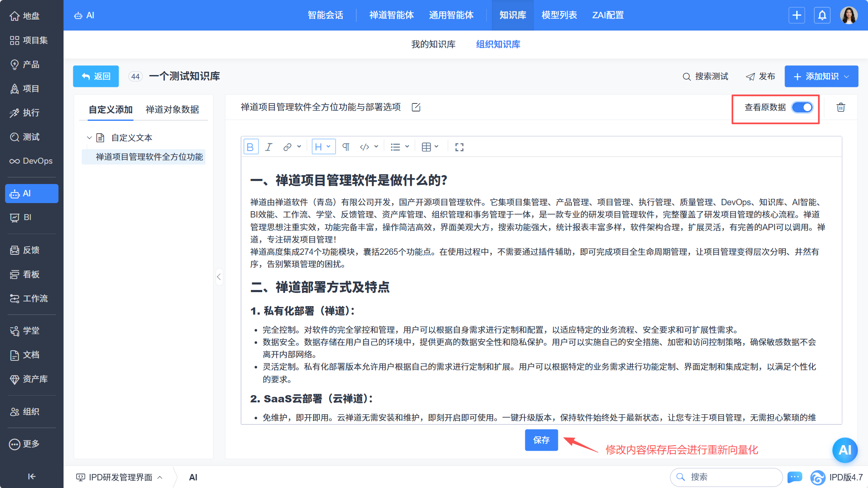This screenshot has height=488, width=868.
Task: Click the paragraph format icon
Action: pyautogui.click(x=346, y=147)
